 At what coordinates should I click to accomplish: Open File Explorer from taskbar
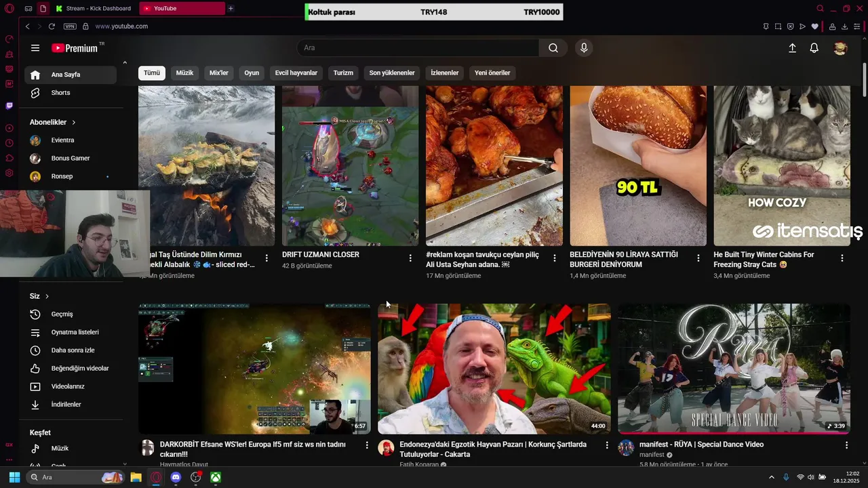(136, 477)
